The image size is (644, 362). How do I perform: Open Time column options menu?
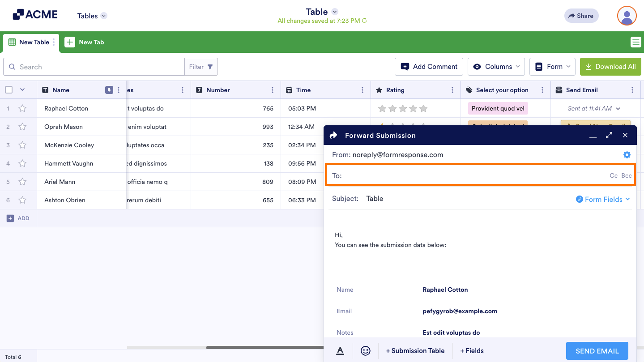click(363, 90)
